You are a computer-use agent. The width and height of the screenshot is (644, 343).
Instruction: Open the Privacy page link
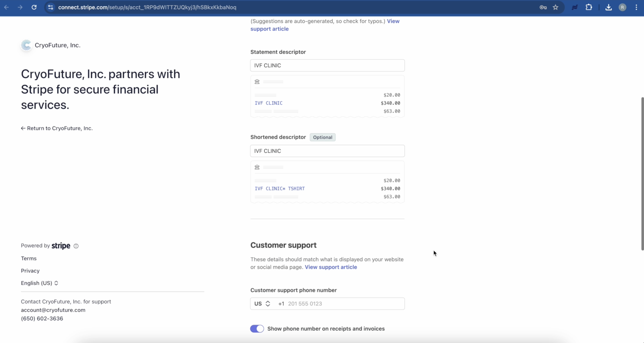pos(30,270)
